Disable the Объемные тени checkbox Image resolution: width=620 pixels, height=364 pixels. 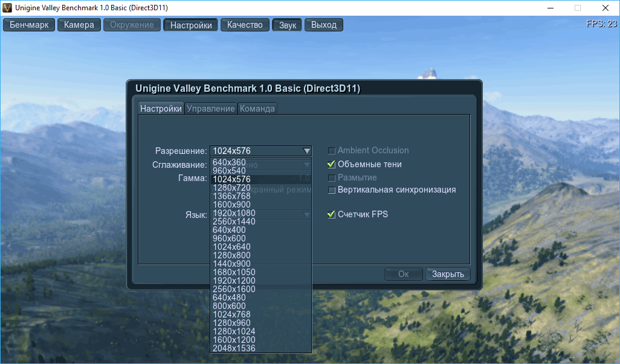[x=332, y=164]
